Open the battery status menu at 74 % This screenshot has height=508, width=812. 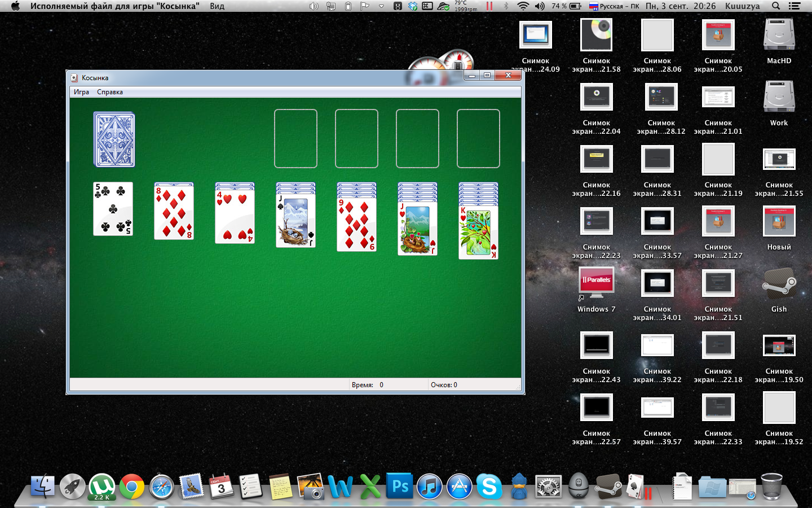567,6
